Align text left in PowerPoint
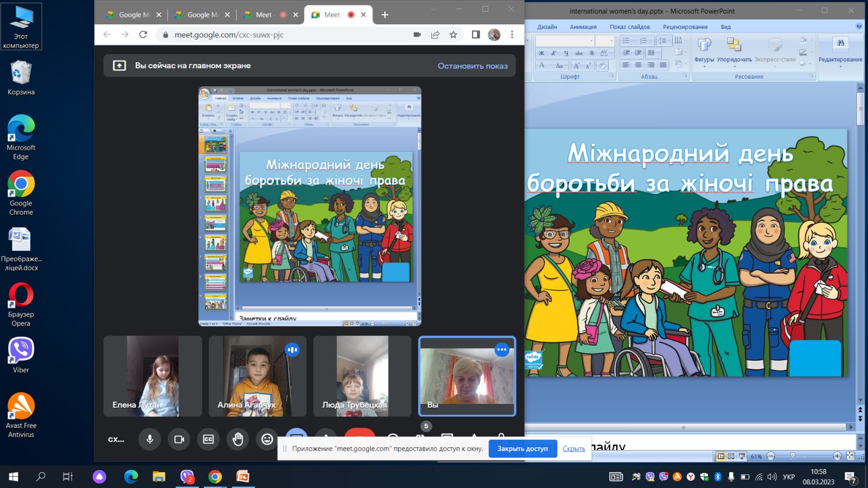The image size is (868, 488). 626,65
